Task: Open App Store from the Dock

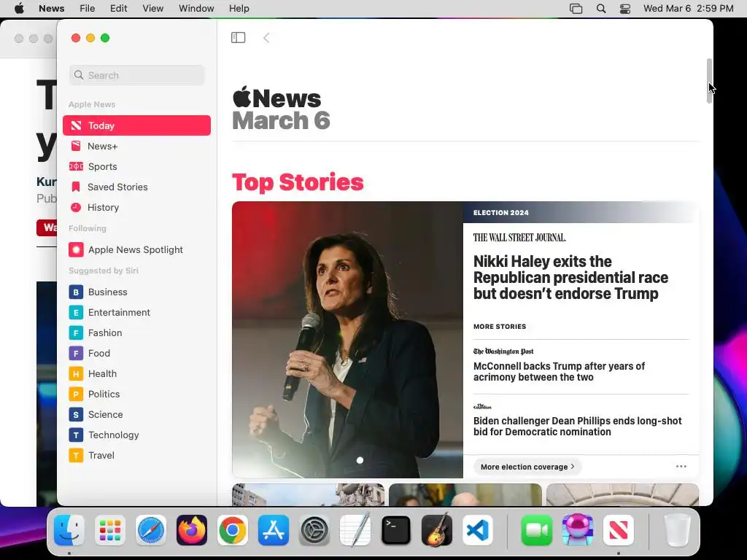Action: (274, 530)
